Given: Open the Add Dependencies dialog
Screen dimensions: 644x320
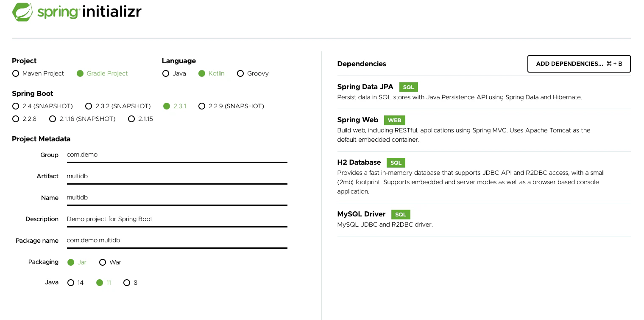Looking at the screenshot, I should click(579, 64).
